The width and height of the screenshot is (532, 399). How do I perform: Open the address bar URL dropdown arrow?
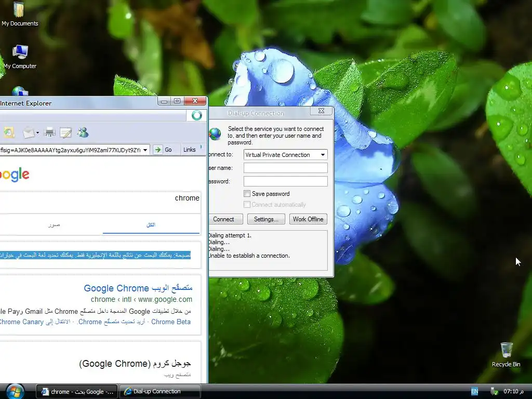click(145, 150)
